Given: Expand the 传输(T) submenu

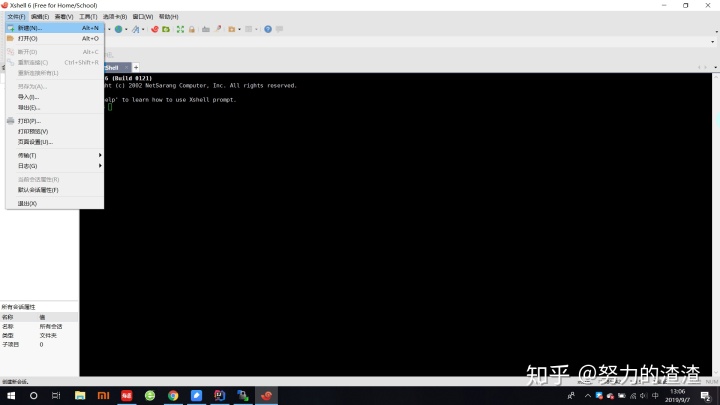Looking at the screenshot, I should tap(55, 155).
